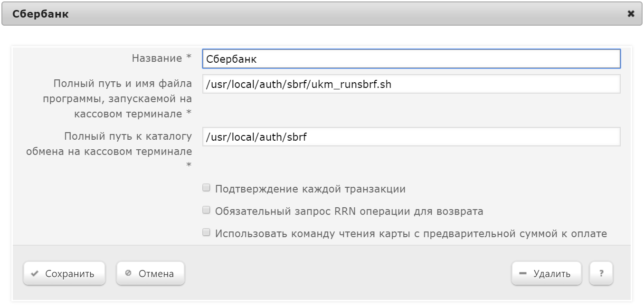644x308 pixels.
Task: Enable Подтверждение каждой транзакции checkbox
Action: (x=206, y=188)
